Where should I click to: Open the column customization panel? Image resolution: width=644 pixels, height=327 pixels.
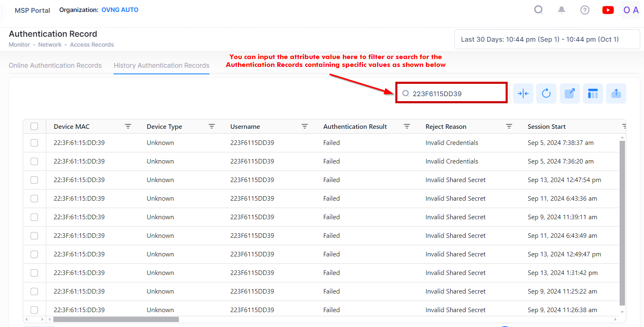tap(593, 93)
